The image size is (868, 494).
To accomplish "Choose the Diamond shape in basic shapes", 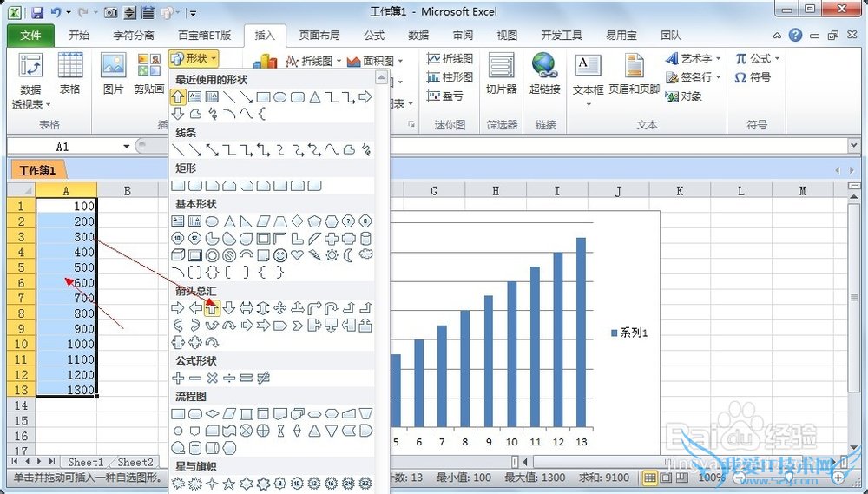I will 297,221.
